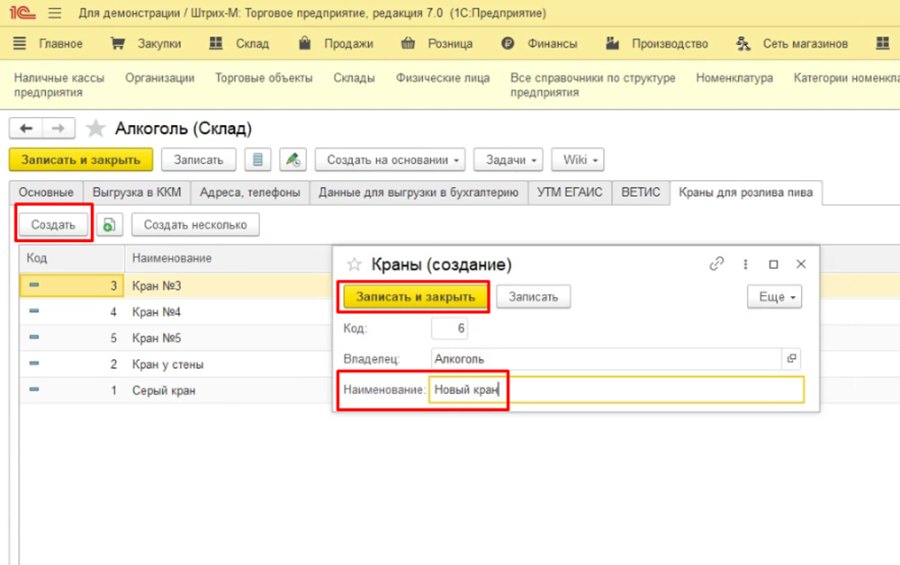This screenshot has width=900, height=565.
Task: Go forward with the right arrow
Action: (x=59, y=128)
